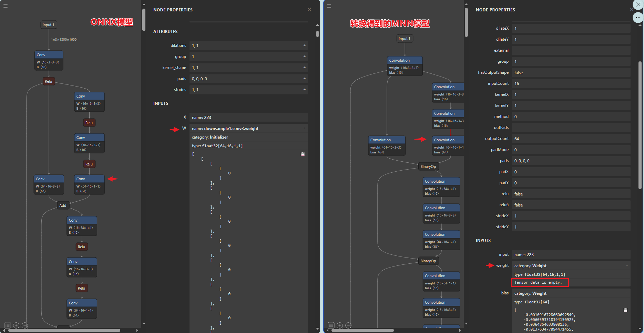
Task: Expand the dilations attribute
Action: 304,46
